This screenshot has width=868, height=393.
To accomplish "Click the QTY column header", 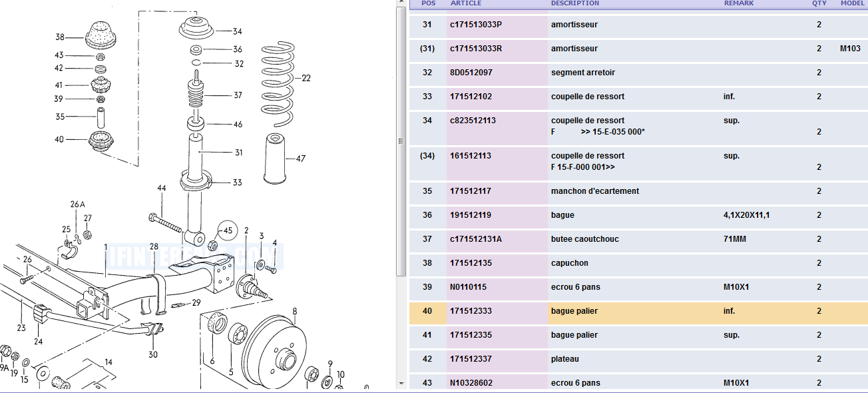I will pyautogui.click(x=819, y=3).
